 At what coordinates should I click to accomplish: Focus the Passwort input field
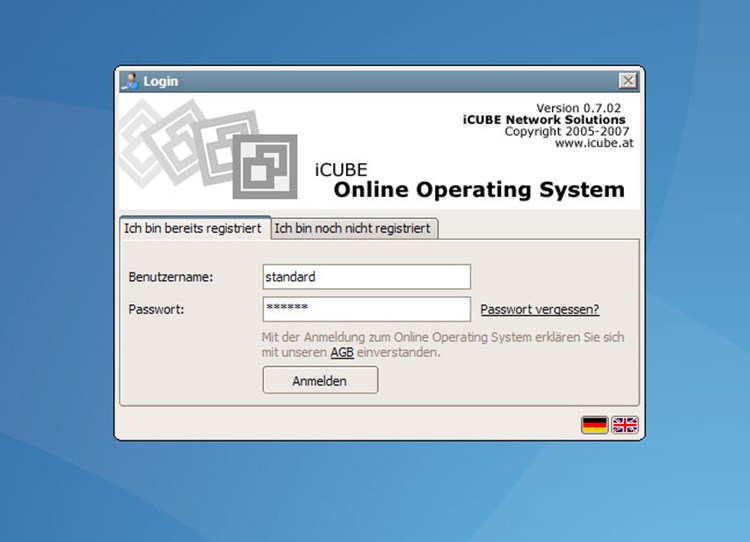point(366,309)
